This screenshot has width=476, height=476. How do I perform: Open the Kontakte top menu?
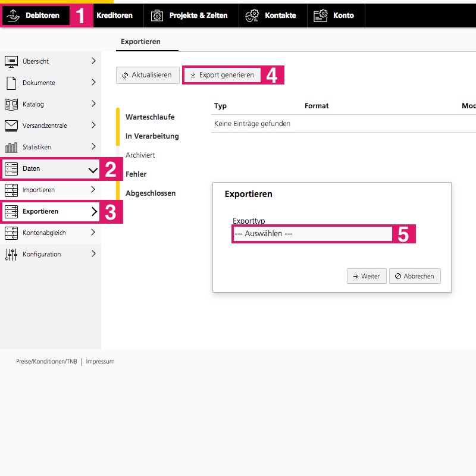click(x=273, y=15)
